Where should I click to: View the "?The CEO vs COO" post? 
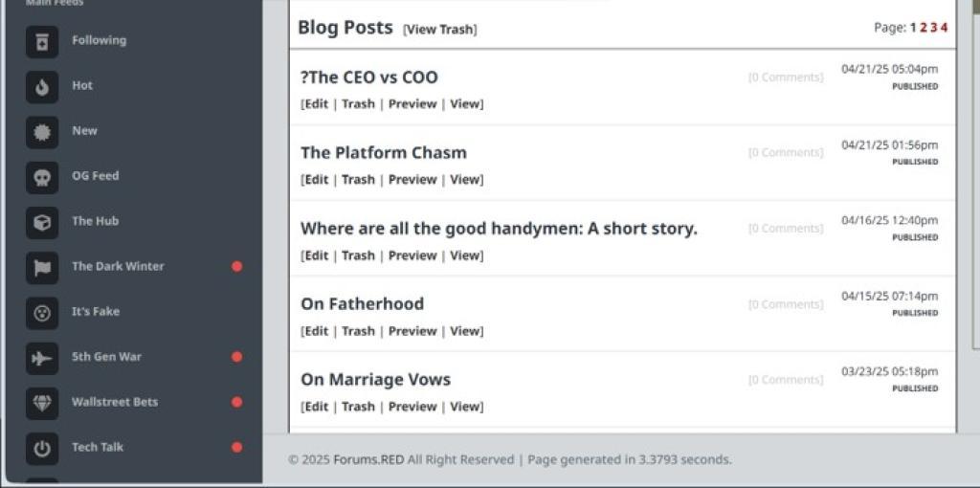tap(465, 104)
